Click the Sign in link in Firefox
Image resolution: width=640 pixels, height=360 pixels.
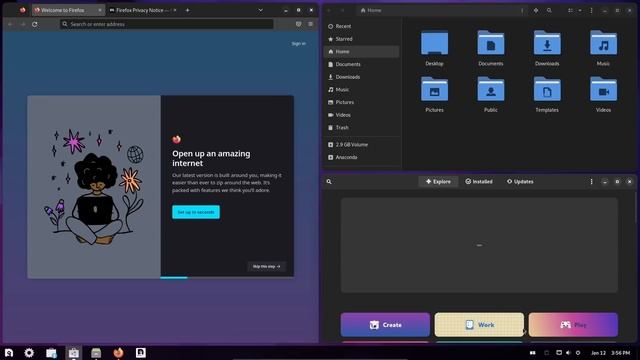tap(298, 44)
